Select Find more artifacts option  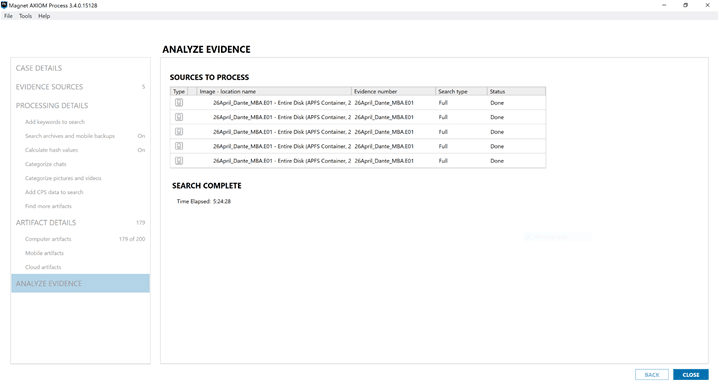[48, 206]
